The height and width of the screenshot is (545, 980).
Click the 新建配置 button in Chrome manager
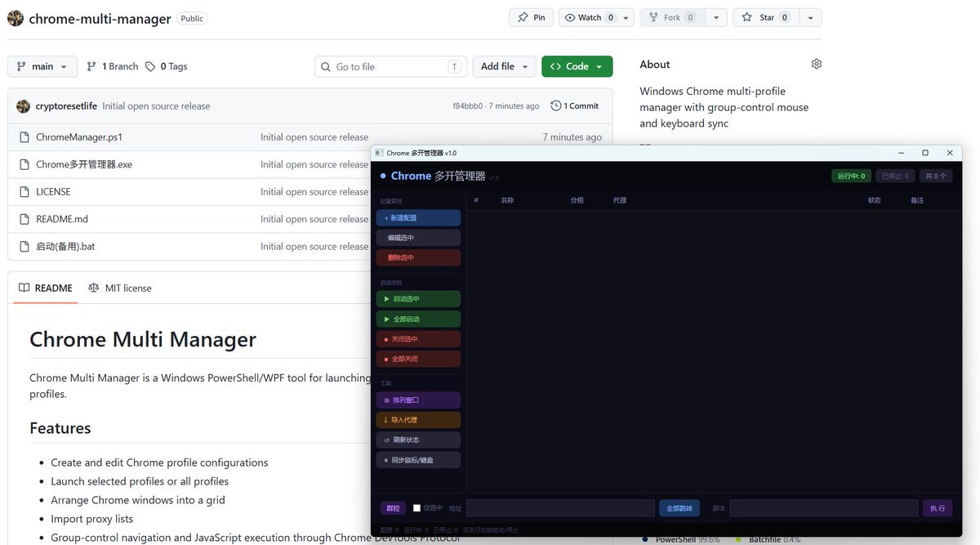(418, 218)
